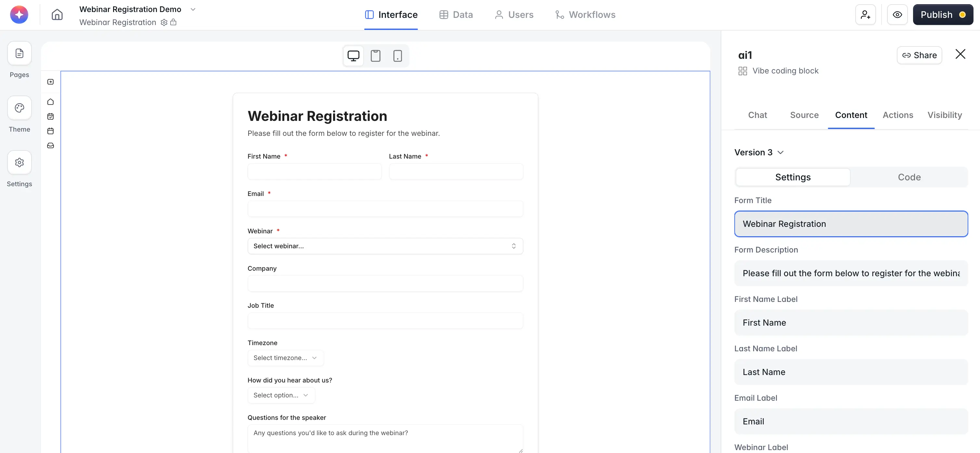Open the Select webinar combo box

point(385,246)
